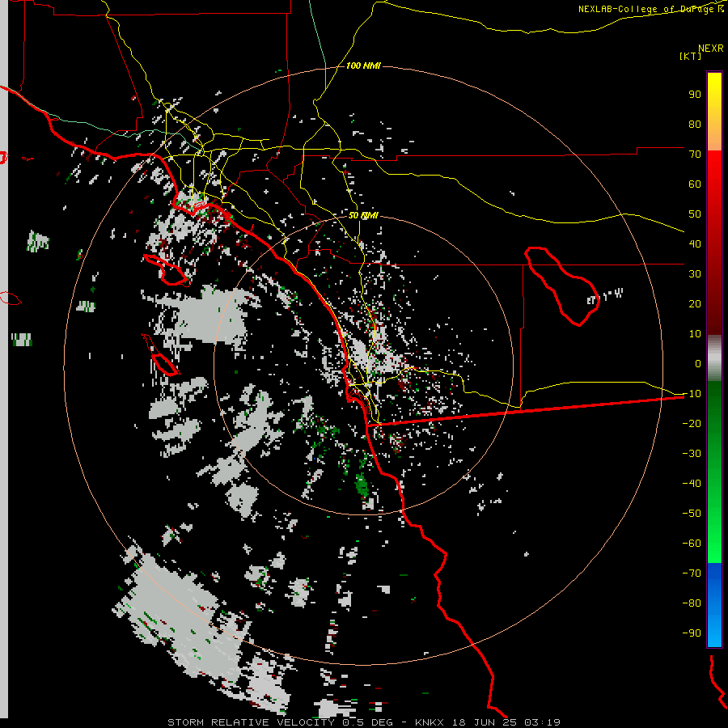Screen dimensions: 728x728
Task: Click the -80 value on velocity scale
Action: coord(692,603)
